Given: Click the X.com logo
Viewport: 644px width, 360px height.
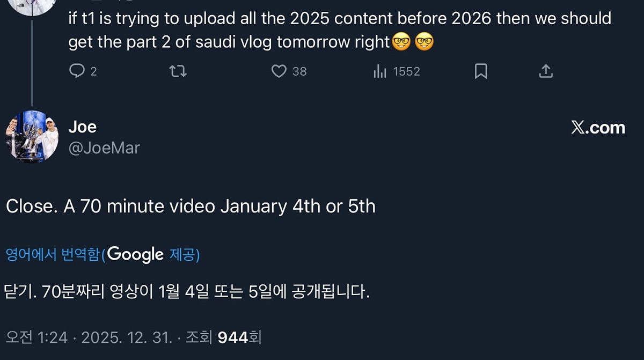Looking at the screenshot, I should coord(598,128).
